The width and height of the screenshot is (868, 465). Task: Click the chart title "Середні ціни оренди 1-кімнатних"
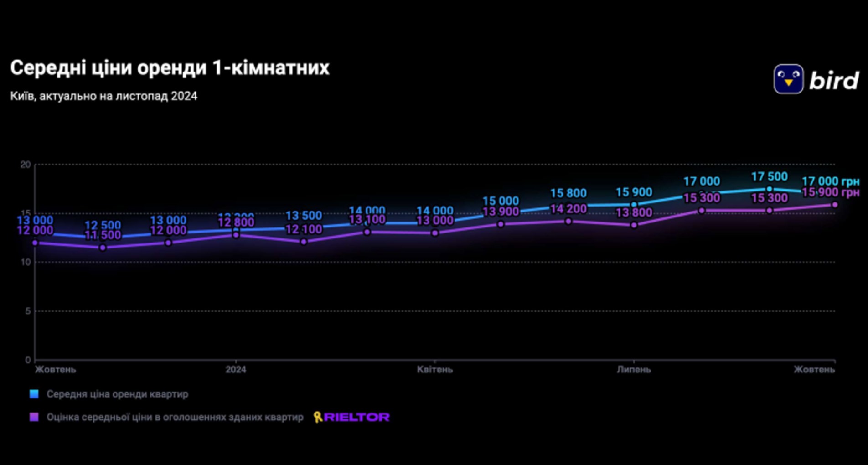point(170,67)
